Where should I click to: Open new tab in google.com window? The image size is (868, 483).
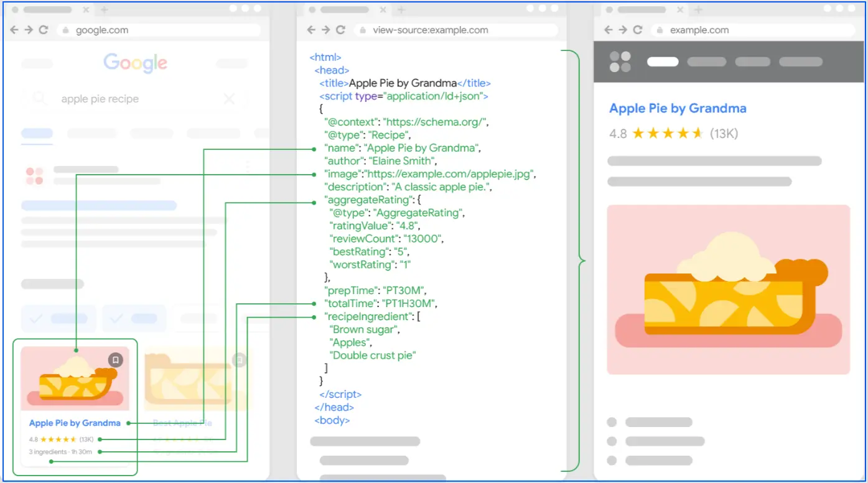[x=104, y=10]
